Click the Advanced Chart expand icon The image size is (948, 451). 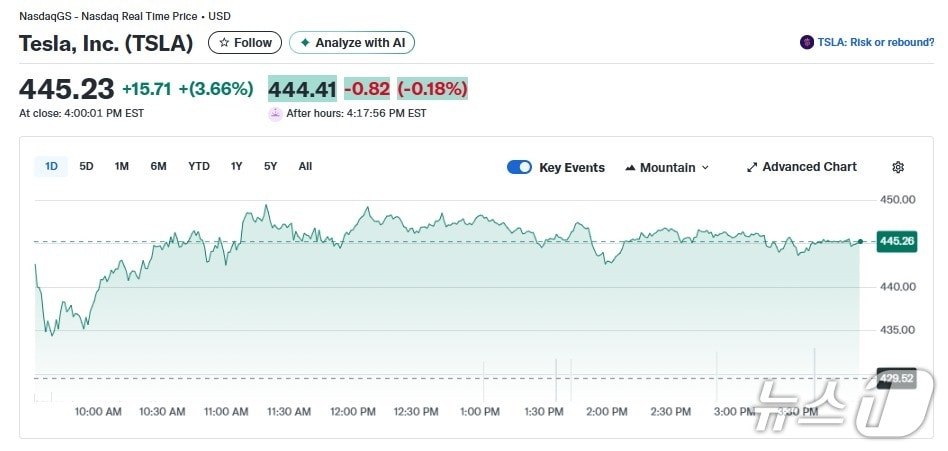tap(752, 167)
